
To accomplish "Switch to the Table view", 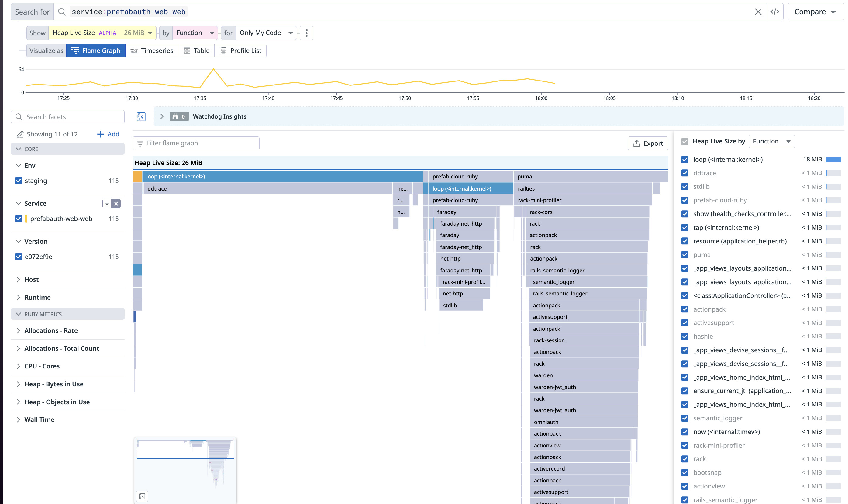I will point(196,50).
